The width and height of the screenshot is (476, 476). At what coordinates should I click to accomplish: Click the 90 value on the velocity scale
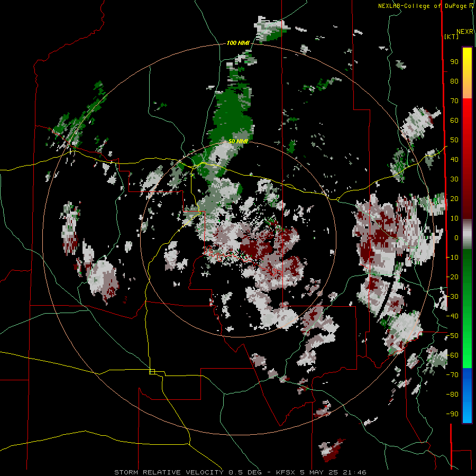coord(454,62)
